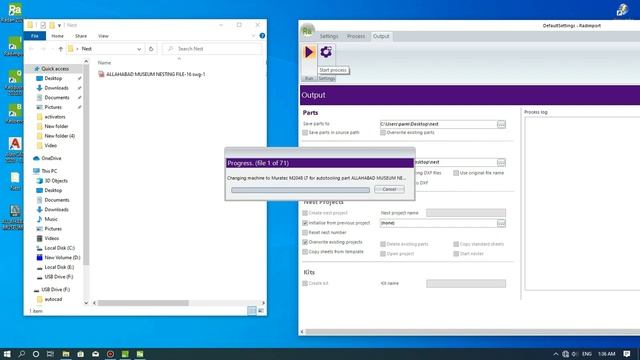This screenshot has height=360, width=640.
Task: Open the Radan desktop shortcut at top left
Action: point(15,13)
